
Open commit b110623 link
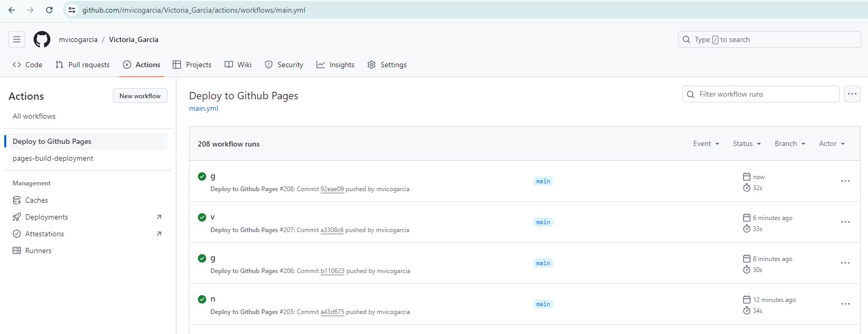coord(333,271)
